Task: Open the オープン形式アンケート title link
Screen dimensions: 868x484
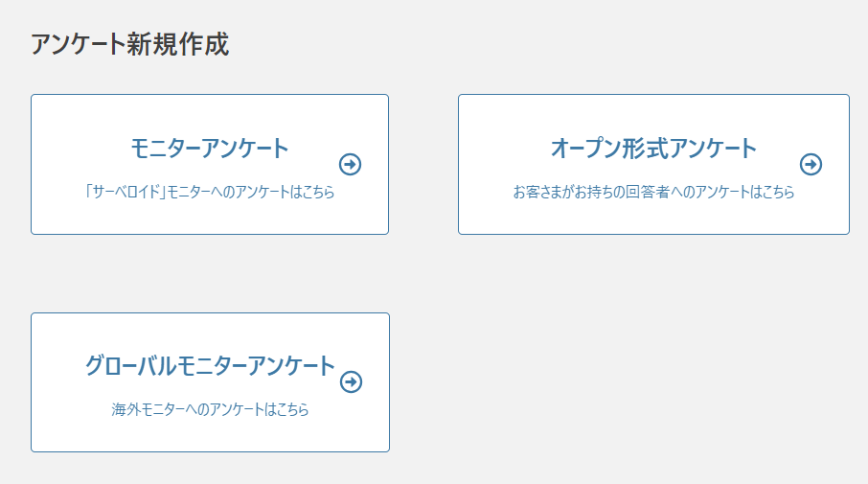Action: coord(653,149)
